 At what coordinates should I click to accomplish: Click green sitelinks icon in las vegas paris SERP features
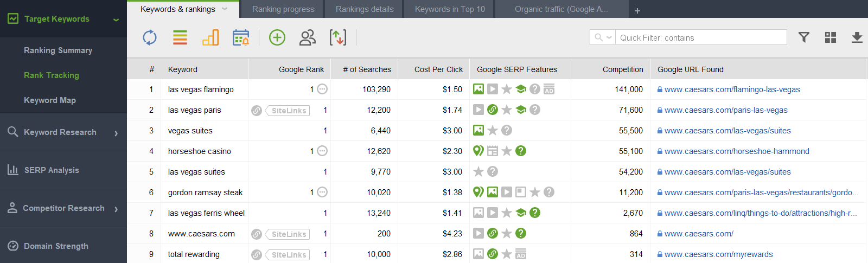pyautogui.click(x=493, y=110)
